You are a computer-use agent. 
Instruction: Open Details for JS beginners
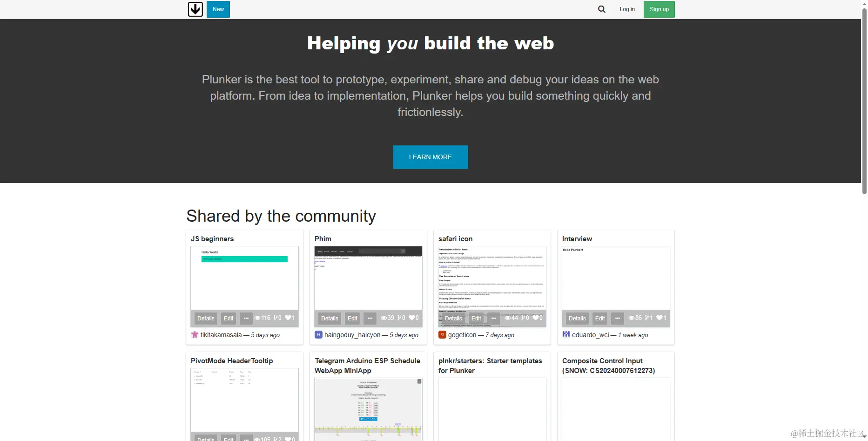206,319
